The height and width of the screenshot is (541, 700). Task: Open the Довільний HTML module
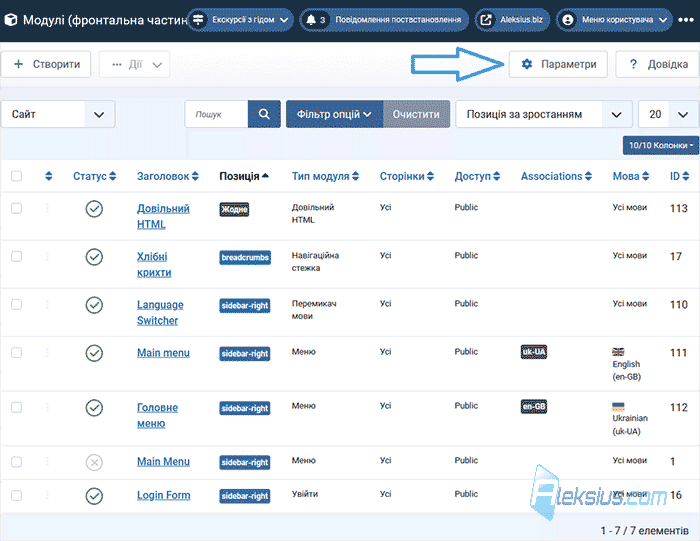163,216
